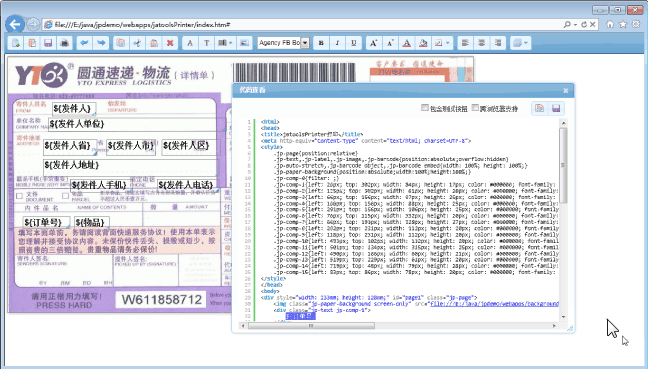The width and height of the screenshot is (648, 369).
Task: Align text center
Action: [x=481, y=43]
